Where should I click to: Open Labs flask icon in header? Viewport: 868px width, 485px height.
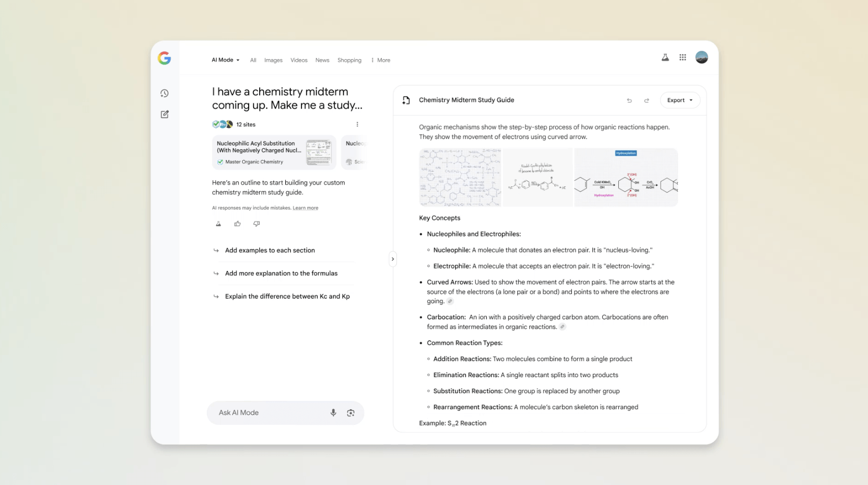click(x=665, y=58)
